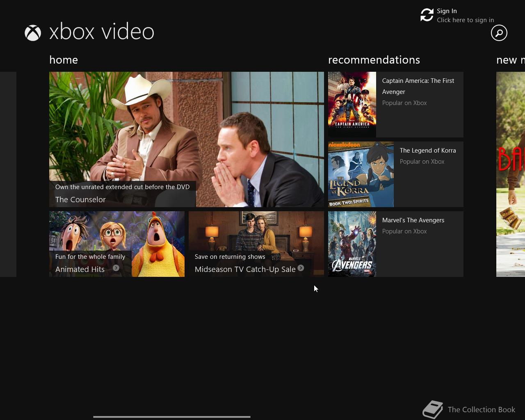
Task: Click the 'xbox video' app title
Action: coord(102,32)
